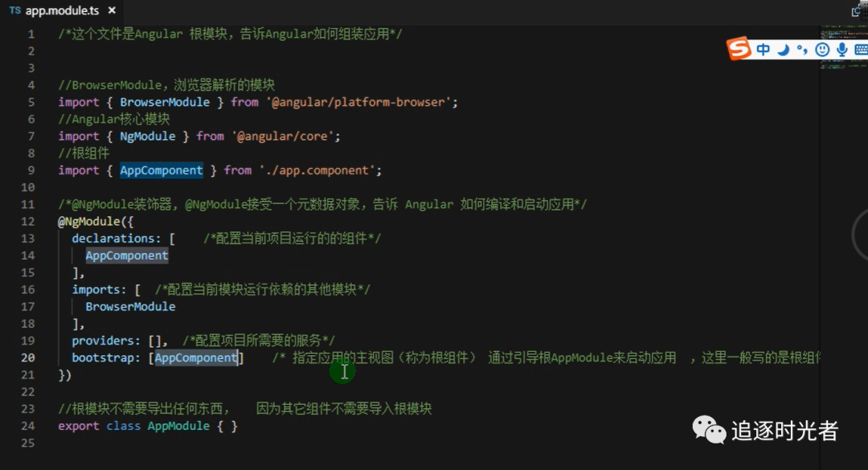868x470 pixels.
Task: Click the editor action icon at top right
Action: pyautogui.click(x=857, y=11)
